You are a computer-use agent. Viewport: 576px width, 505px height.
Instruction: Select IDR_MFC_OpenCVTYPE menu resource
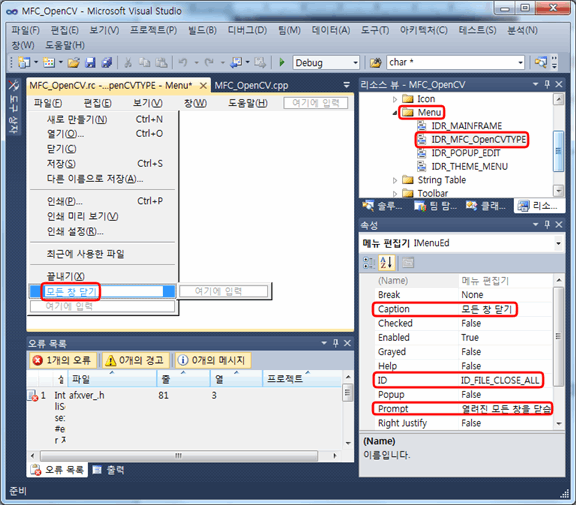(x=478, y=140)
